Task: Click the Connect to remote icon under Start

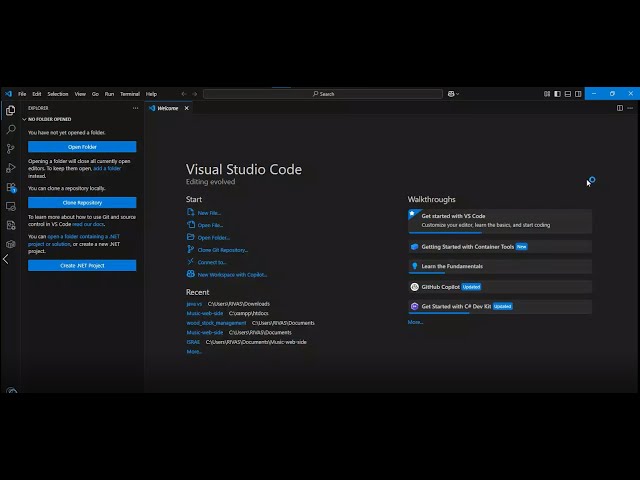Action: (191, 262)
